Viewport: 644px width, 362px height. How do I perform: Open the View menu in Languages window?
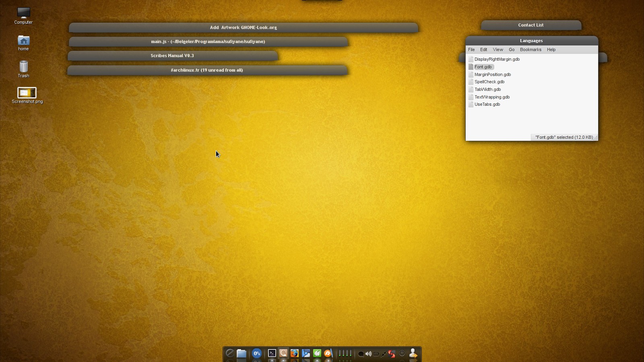[498, 49]
